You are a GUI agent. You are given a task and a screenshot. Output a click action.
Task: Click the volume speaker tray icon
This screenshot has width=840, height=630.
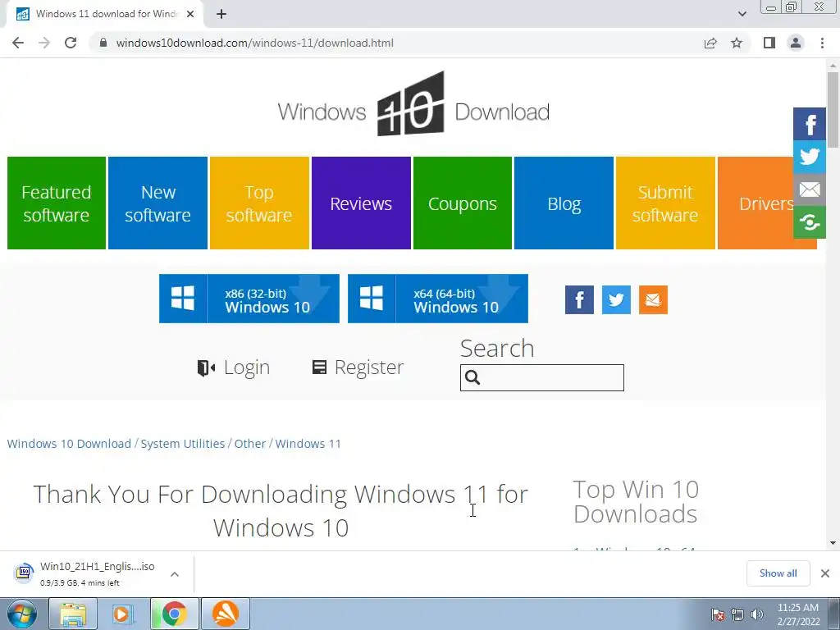(756, 614)
